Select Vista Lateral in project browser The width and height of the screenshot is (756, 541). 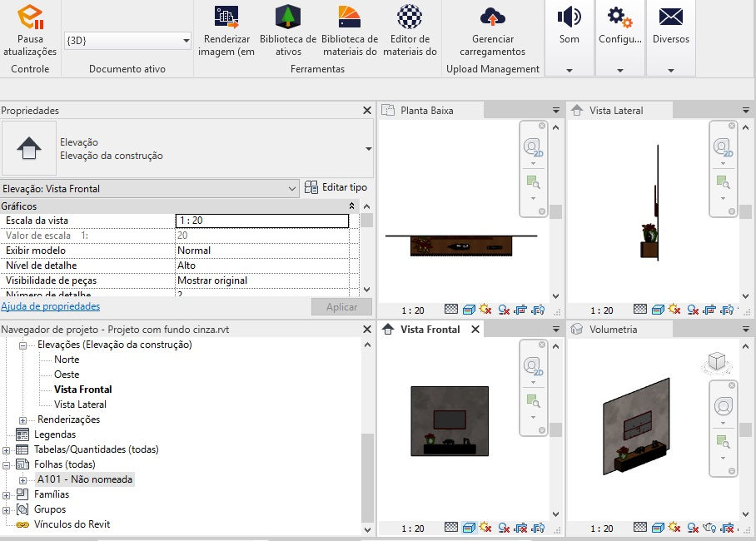point(80,404)
